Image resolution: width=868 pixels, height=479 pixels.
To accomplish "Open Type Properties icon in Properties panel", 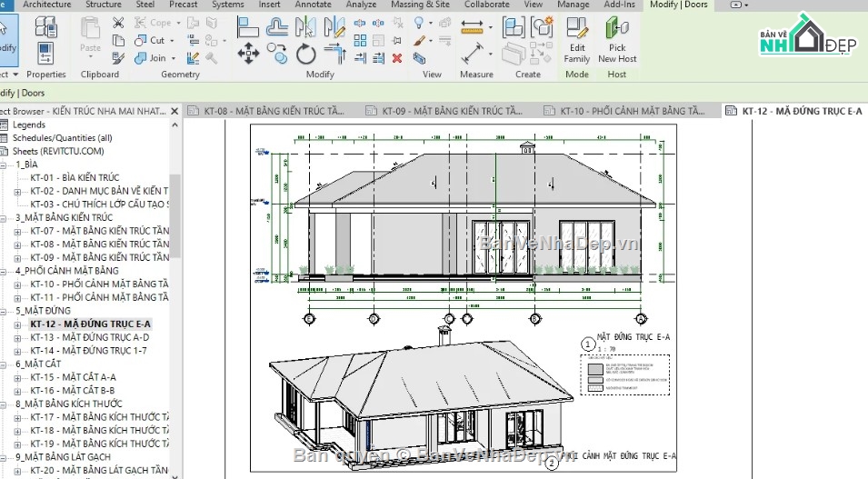I will click(x=45, y=26).
